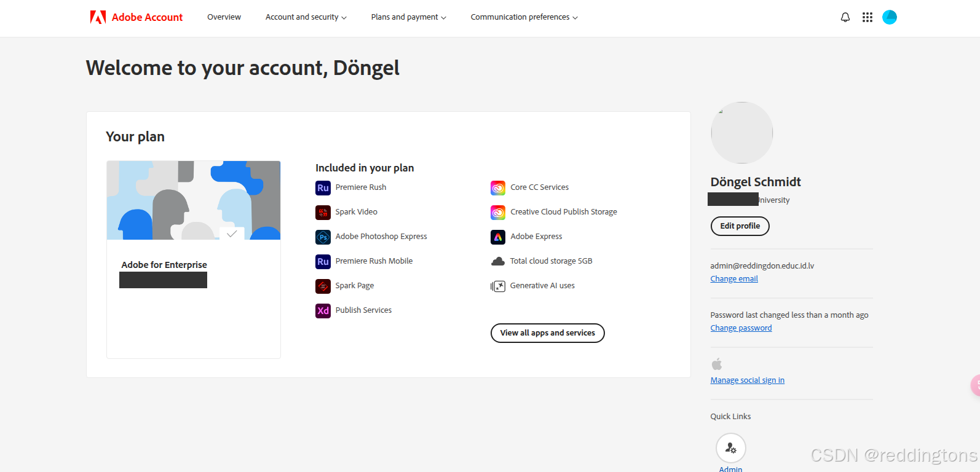The width and height of the screenshot is (980, 472).
Task: Open the Admin quick link icon
Action: [731, 448]
